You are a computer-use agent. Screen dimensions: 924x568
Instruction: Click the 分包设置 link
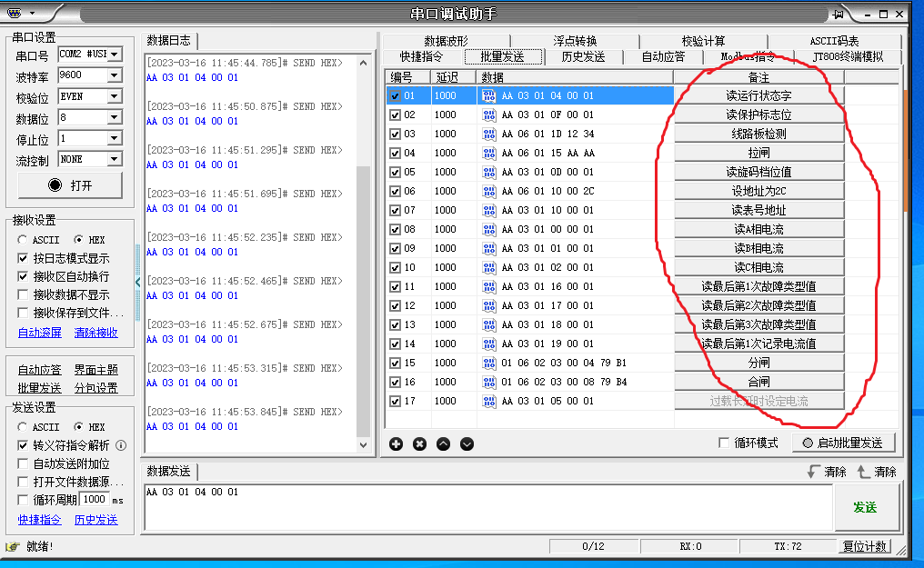96,388
